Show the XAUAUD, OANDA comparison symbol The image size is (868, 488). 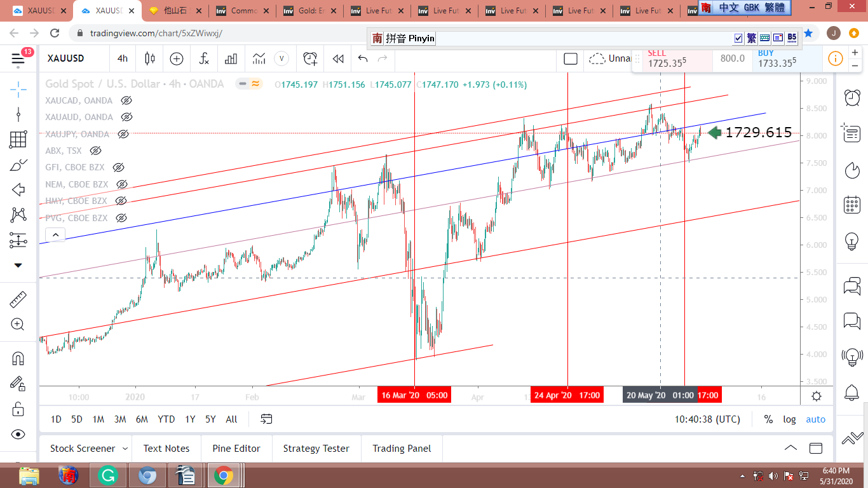click(126, 117)
